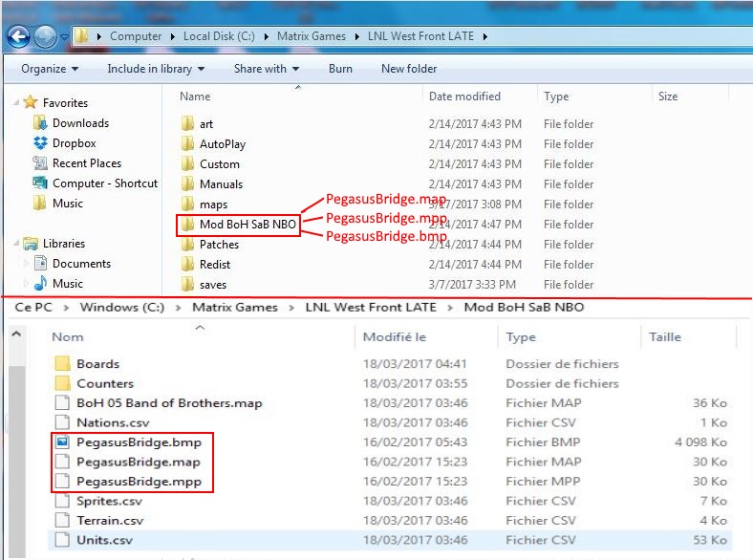Click Mod BoH SaB NBO breadcrumb segment
Screen dimensions: 753x560
pos(524,308)
